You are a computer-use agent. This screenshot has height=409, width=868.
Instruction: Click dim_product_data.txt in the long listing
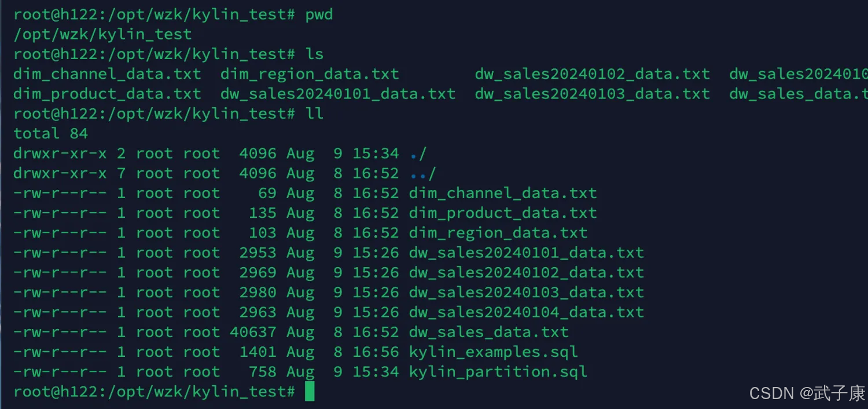(x=502, y=213)
